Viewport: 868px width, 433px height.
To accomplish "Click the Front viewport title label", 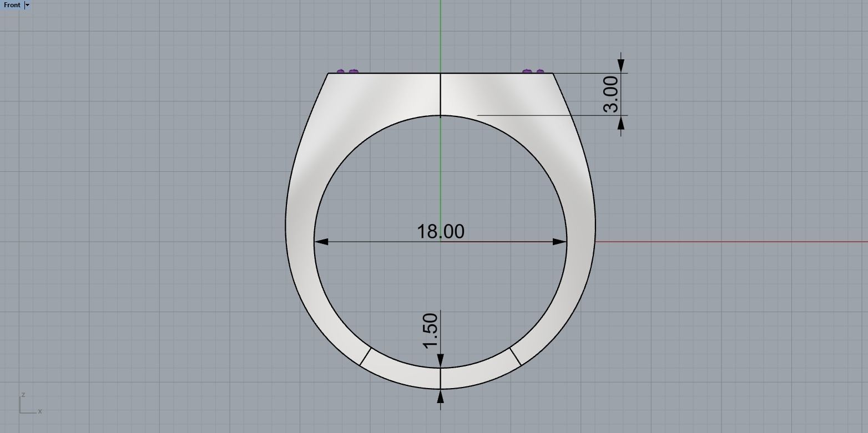I will [x=12, y=5].
